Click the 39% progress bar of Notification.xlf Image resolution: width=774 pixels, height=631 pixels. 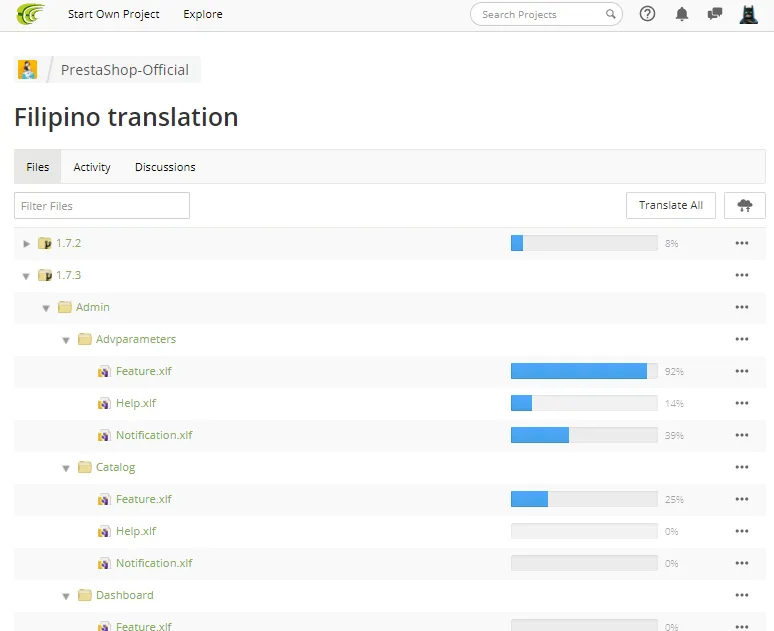(x=584, y=435)
